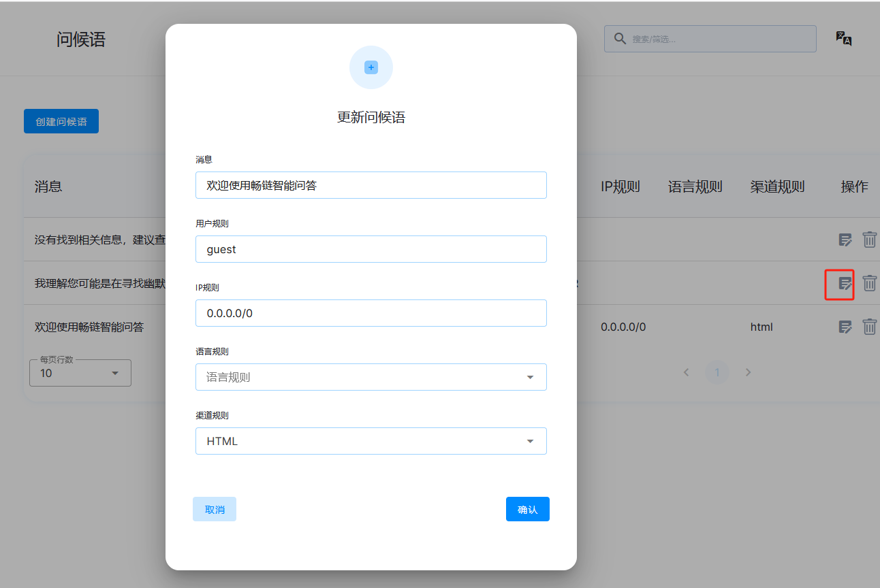Screen dimensions: 880x588
Task: Click the search magnifier icon
Action: [620, 39]
